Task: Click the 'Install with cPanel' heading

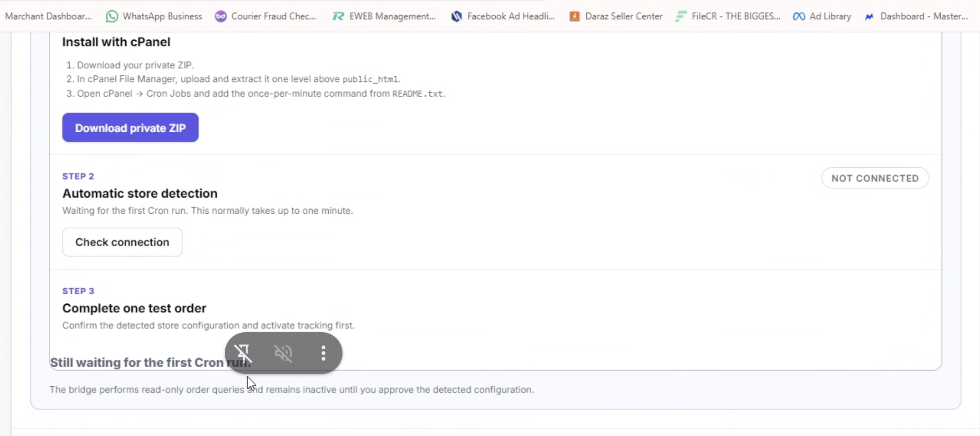Action: point(116,42)
